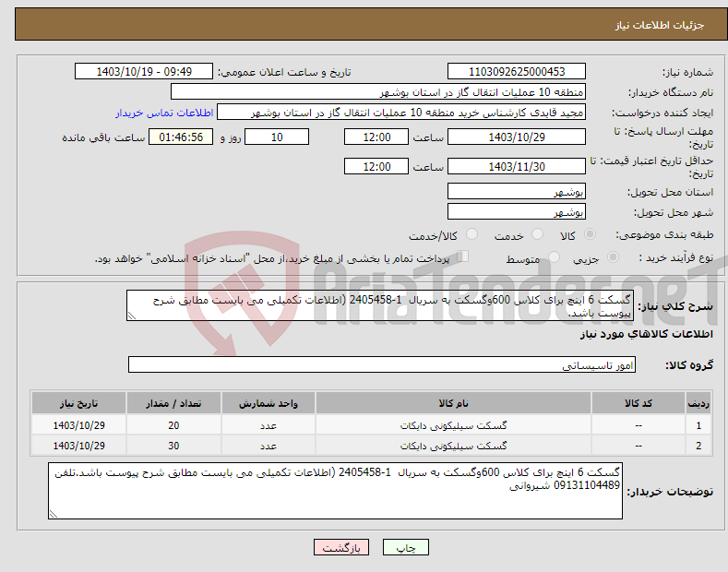Select the کالا radio button
Viewport: 728px width, 572px height.
(591, 234)
